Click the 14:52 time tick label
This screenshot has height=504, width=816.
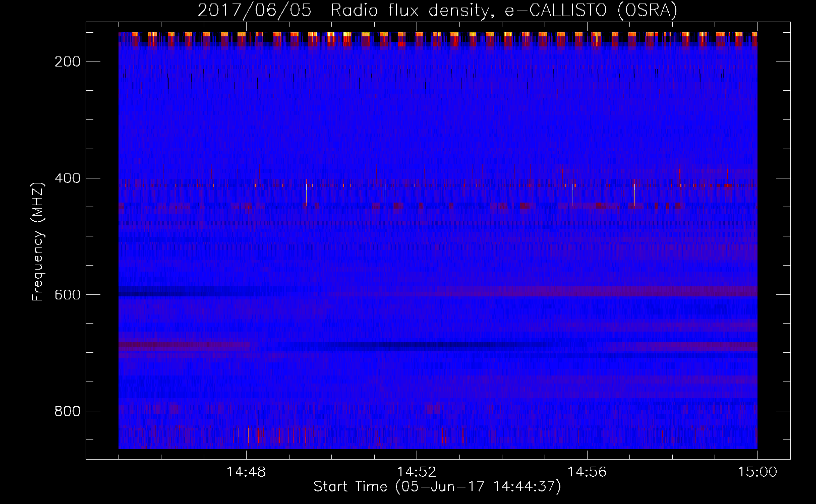click(417, 472)
